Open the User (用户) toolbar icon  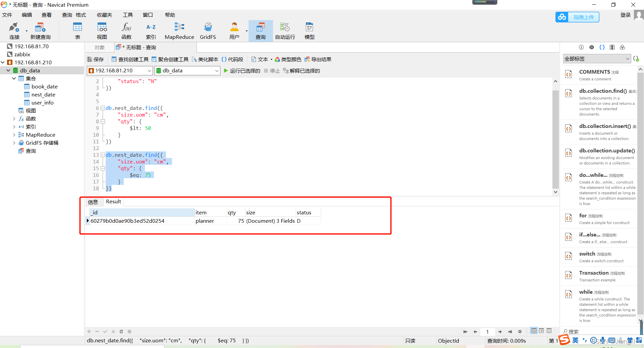point(234,31)
